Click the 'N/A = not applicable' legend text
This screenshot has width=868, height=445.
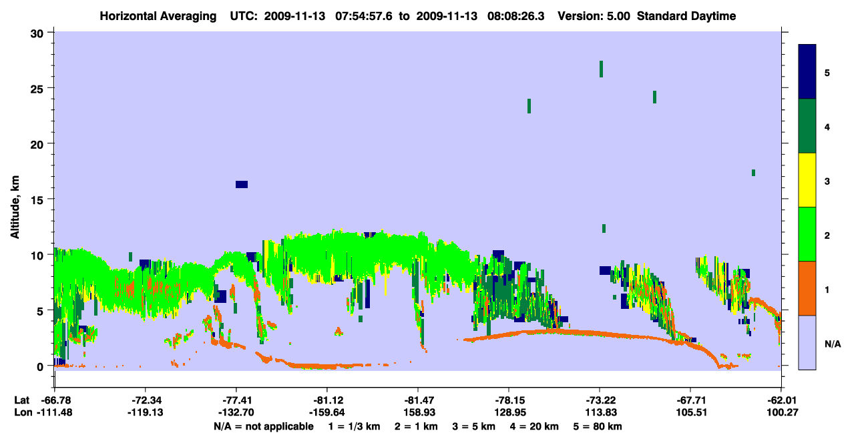click(x=263, y=426)
